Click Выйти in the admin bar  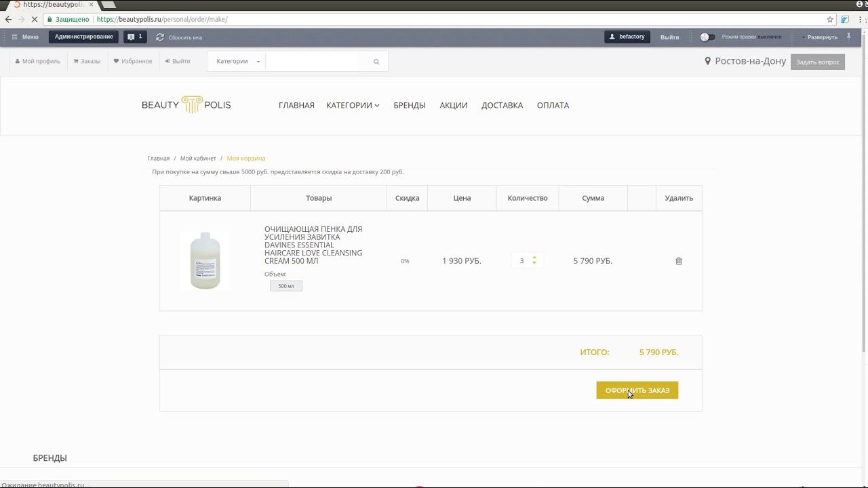pos(670,37)
